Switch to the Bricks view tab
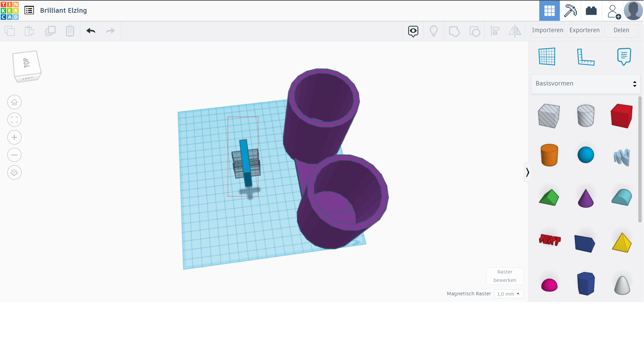This screenshot has height=362, width=644. coord(591,11)
